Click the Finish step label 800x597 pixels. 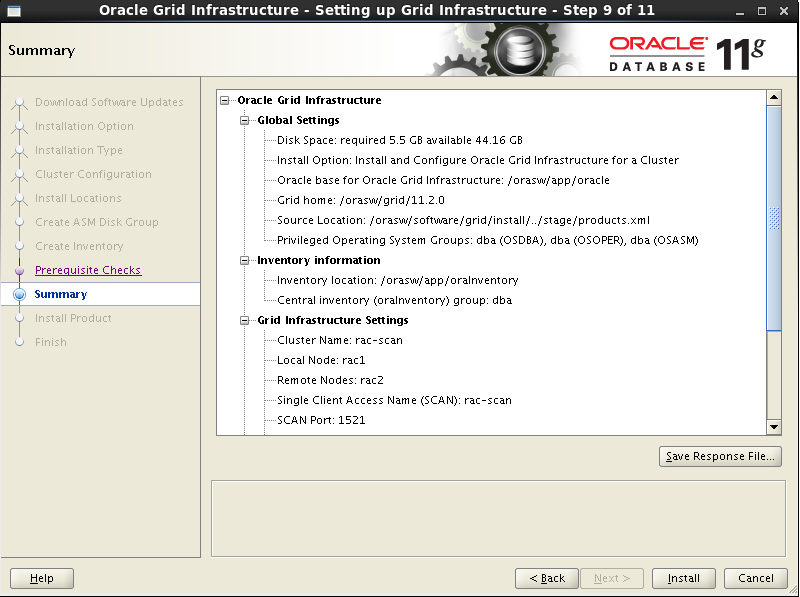[51, 342]
